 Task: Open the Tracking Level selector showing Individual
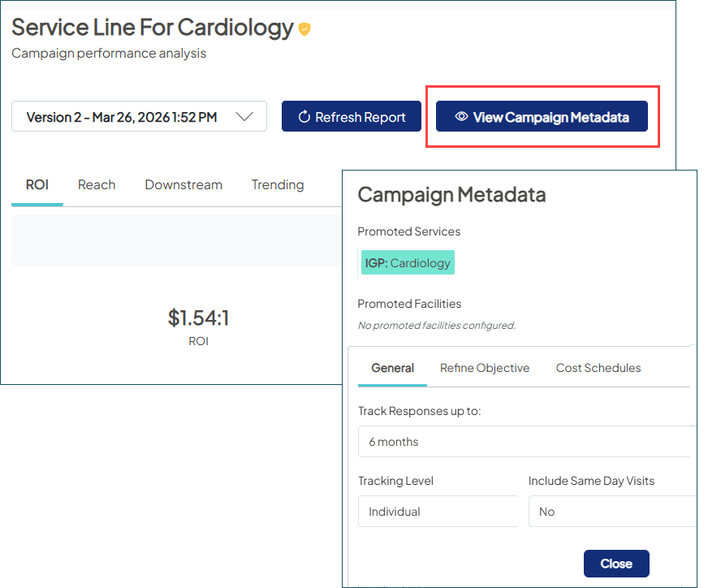click(438, 511)
